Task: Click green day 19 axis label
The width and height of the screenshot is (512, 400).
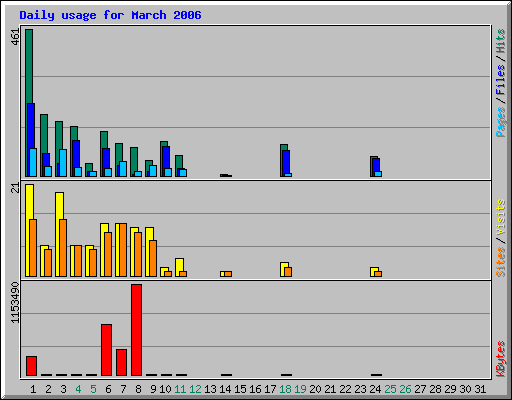Action: (300, 389)
